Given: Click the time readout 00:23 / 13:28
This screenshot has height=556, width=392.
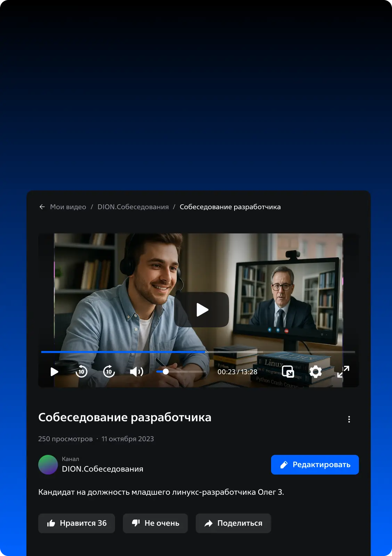Looking at the screenshot, I should [237, 372].
